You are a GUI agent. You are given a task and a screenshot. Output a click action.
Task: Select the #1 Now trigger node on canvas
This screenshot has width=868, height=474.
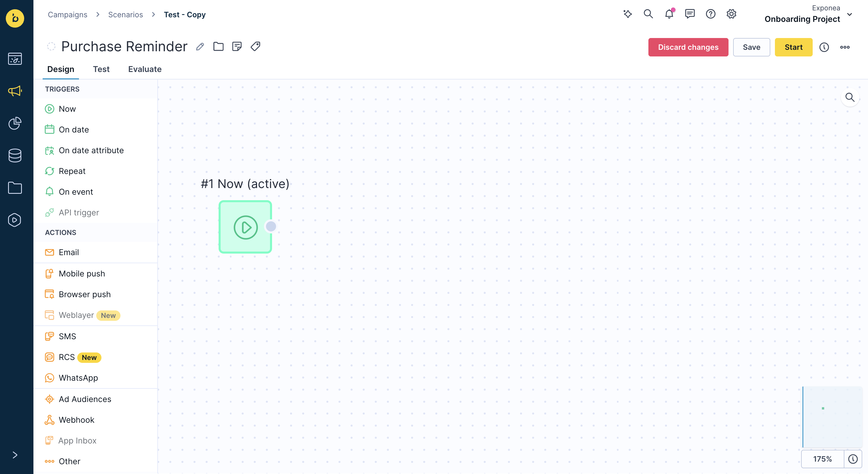245,227
